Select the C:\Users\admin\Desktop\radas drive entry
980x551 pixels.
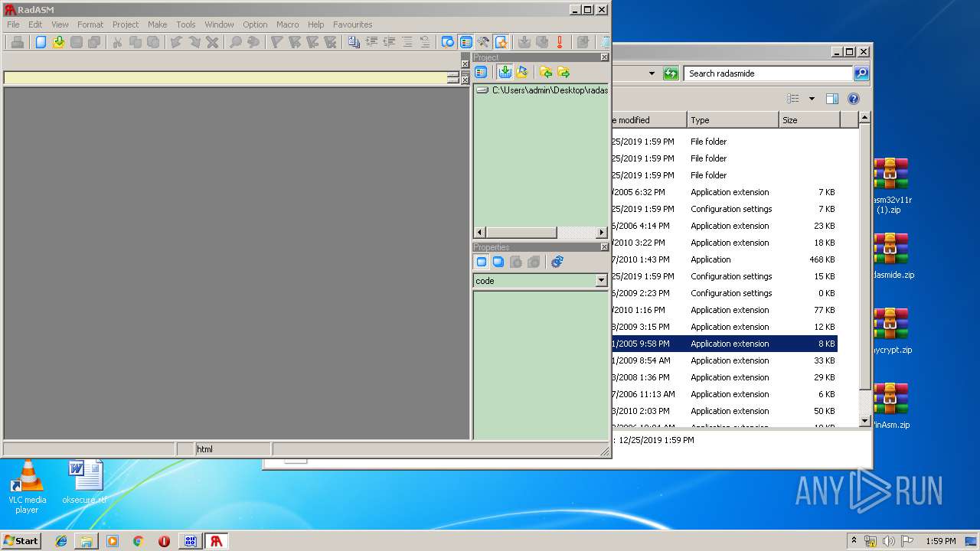coord(542,90)
